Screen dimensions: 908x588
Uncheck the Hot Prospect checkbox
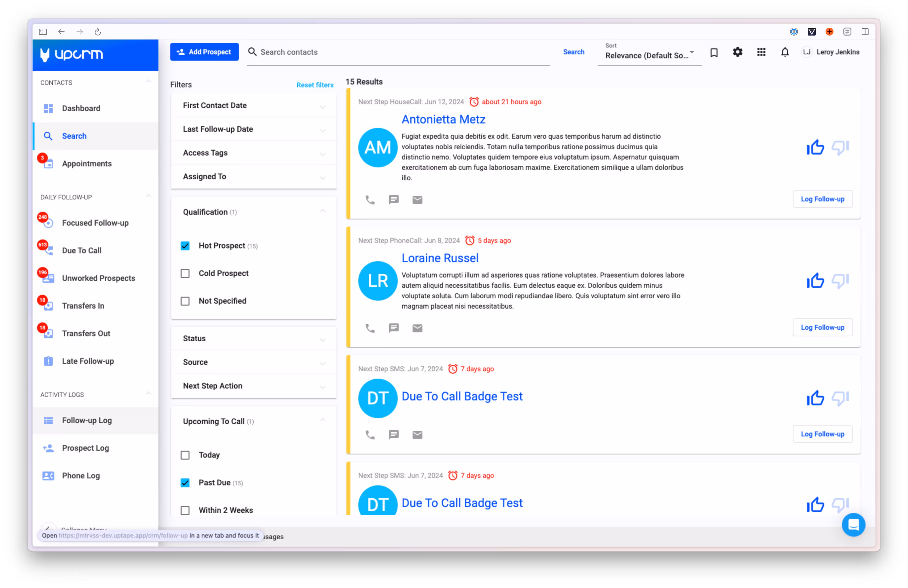pyautogui.click(x=185, y=246)
